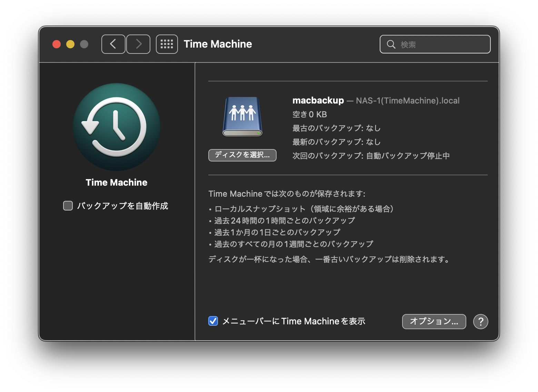Image resolution: width=538 pixels, height=392 pixels.
Task: Open the Help question mark button
Action: tap(480, 321)
